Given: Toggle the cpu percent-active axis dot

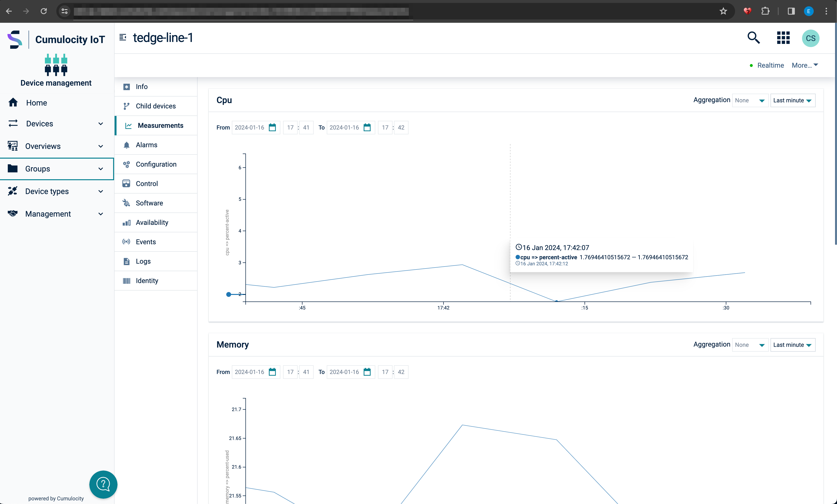Looking at the screenshot, I should (x=229, y=294).
